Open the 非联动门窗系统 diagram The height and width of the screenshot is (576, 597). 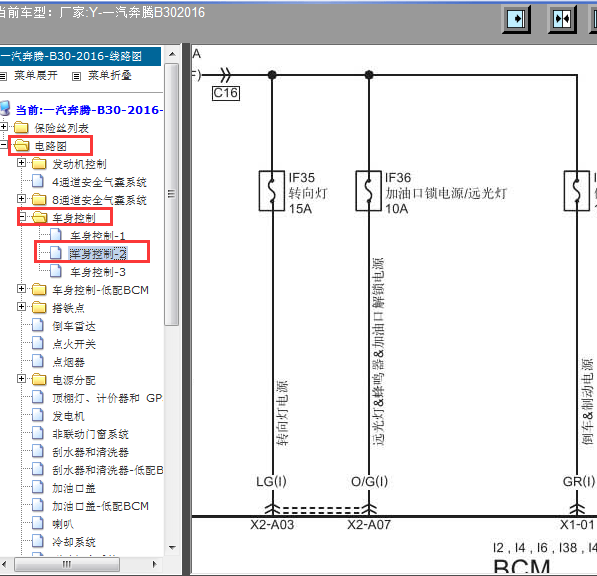tap(90, 434)
